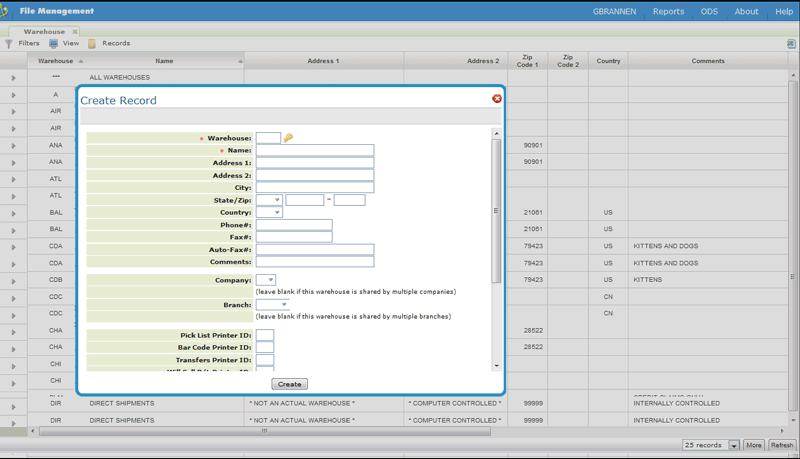The height and width of the screenshot is (459, 800).
Task: Expand the Company dropdown
Action: point(265,280)
